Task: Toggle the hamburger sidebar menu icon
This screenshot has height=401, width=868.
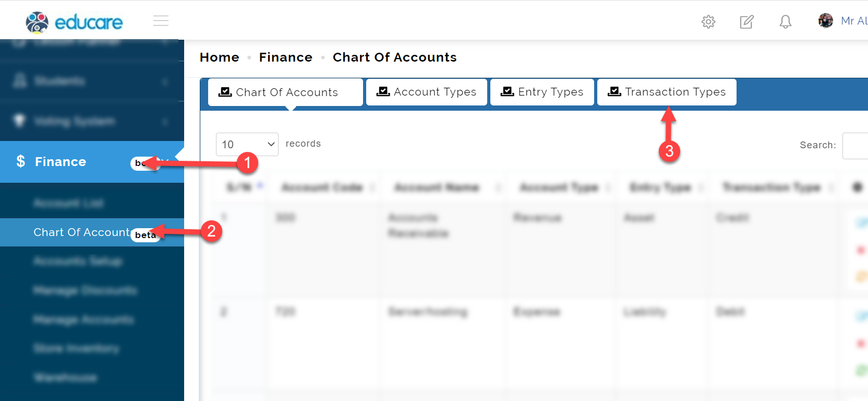Action: tap(161, 21)
